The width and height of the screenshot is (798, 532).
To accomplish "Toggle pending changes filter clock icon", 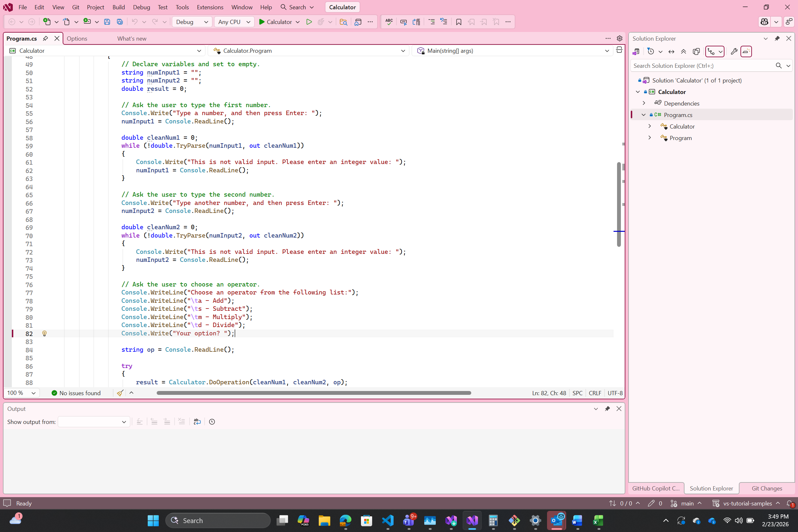I will point(651,51).
